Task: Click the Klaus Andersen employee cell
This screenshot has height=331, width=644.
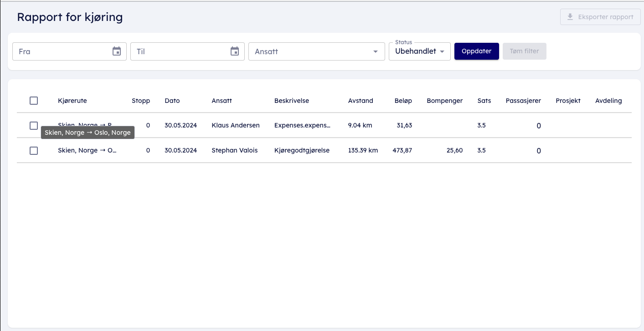Action: 236,125
